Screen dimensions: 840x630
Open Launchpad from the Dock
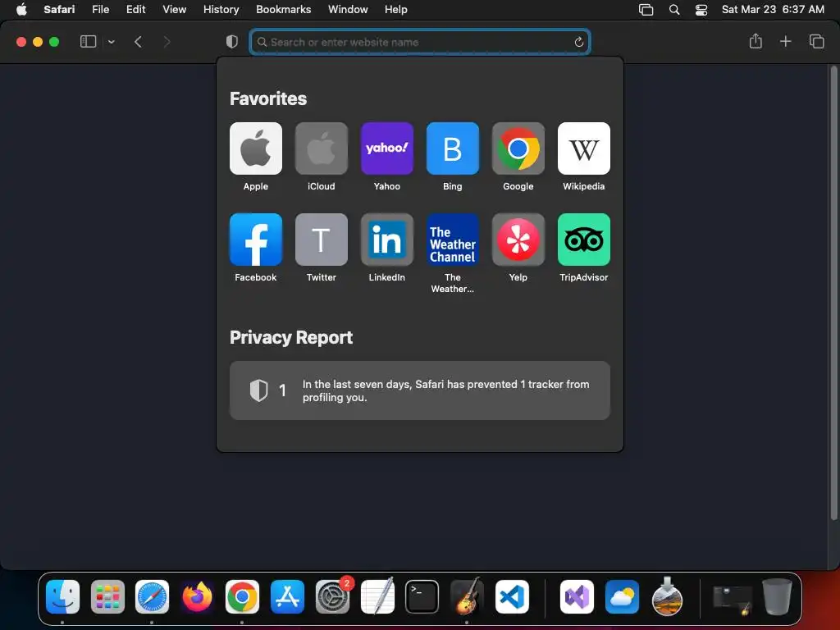coord(107,596)
